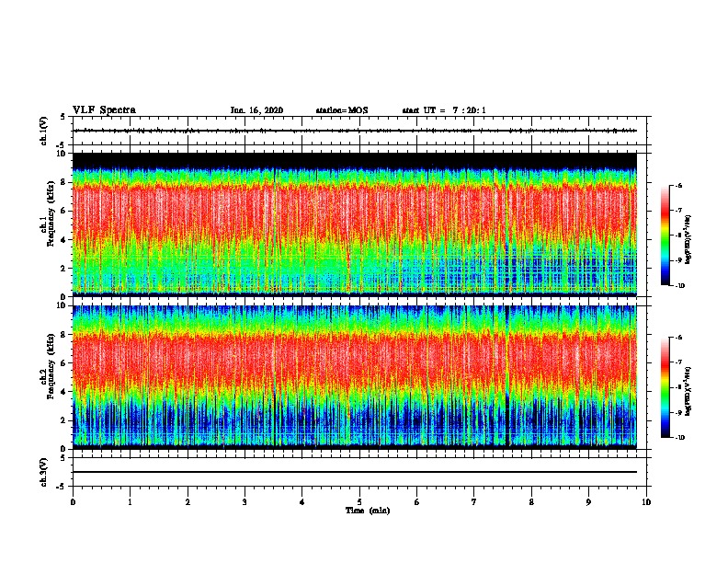
Task: Click the "ch.1(V)" axis label
Action: 44,131
